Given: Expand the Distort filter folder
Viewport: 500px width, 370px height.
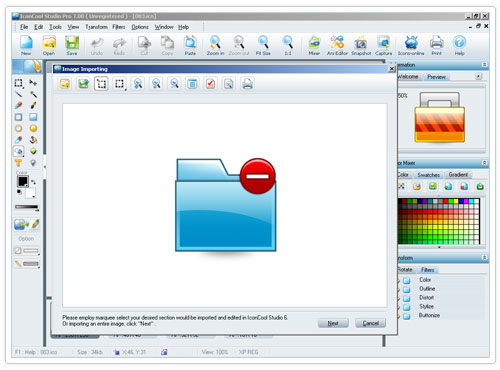Looking at the screenshot, I should (x=406, y=298).
